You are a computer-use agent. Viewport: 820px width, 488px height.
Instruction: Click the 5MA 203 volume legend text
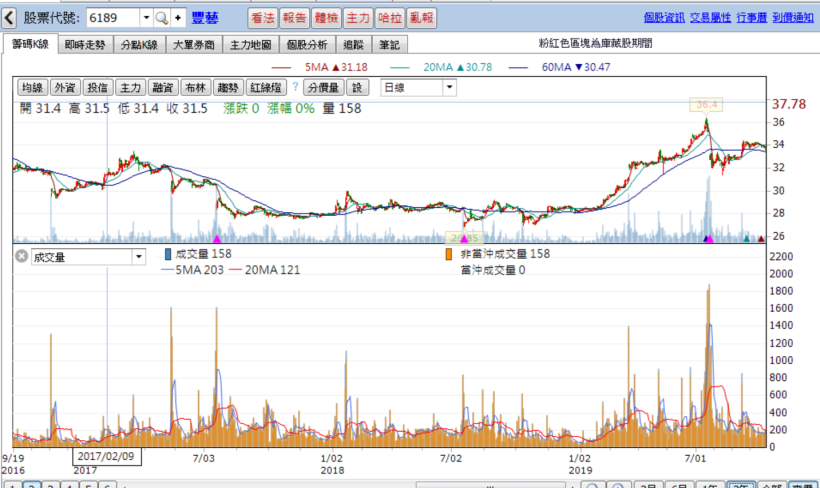[199, 270]
